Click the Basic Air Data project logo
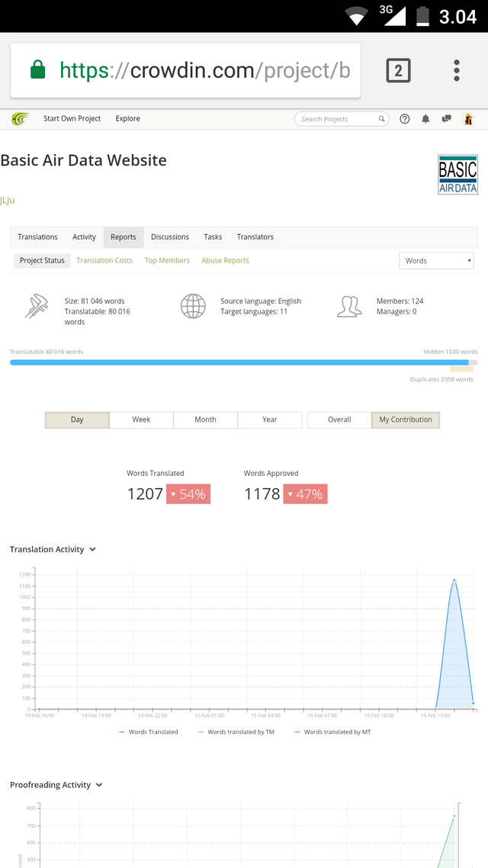Viewport: 488px width, 868px height. coord(457,175)
